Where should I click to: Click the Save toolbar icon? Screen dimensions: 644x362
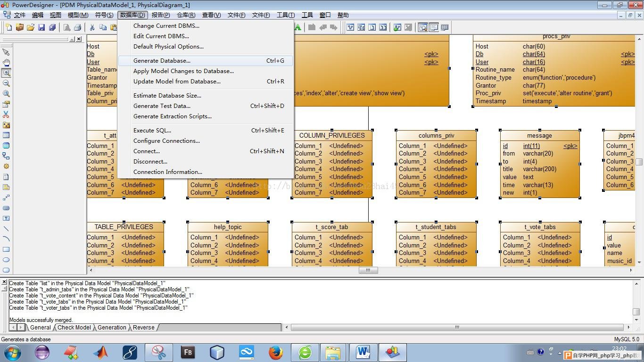(41, 27)
